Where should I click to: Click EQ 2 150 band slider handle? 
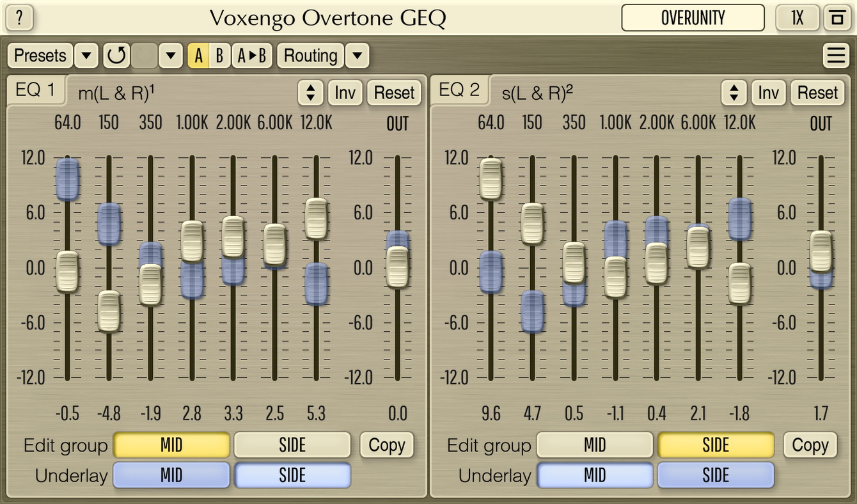click(x=532, y=224)
